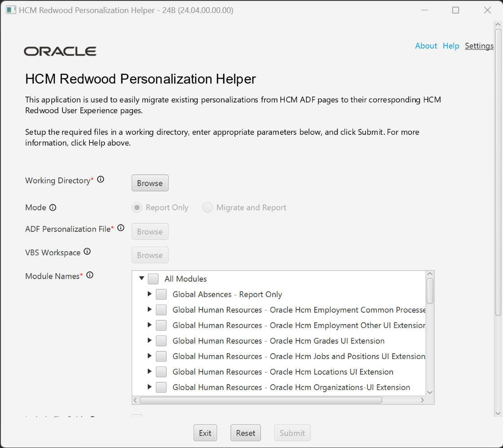Expand the Global Absences - Report Only node
The width and height of the screenshot is (503, 448).
149,294
